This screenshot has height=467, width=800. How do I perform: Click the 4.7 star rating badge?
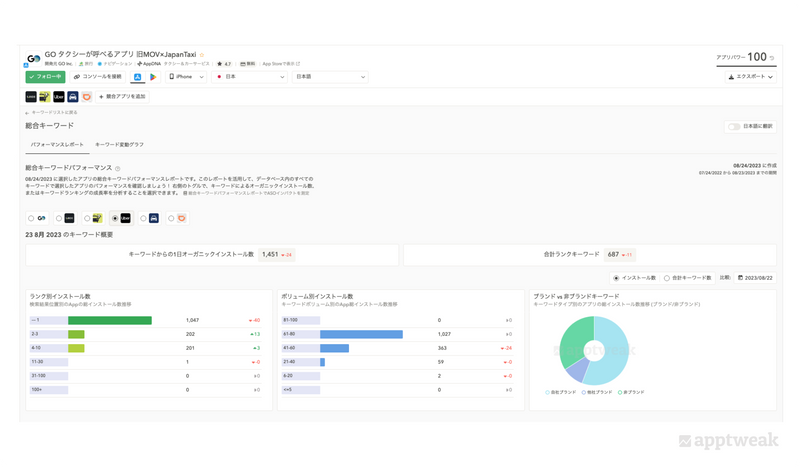point(224,64)
